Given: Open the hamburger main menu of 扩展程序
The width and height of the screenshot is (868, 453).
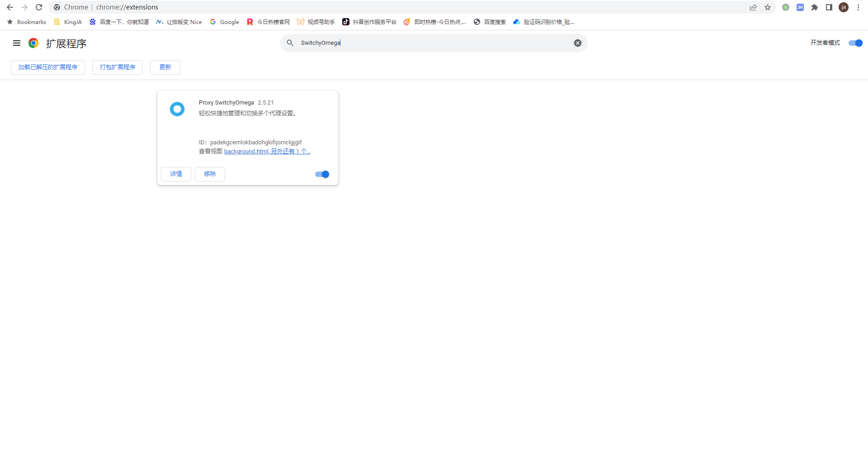Looking at the screenshot, I should [17, 43].
